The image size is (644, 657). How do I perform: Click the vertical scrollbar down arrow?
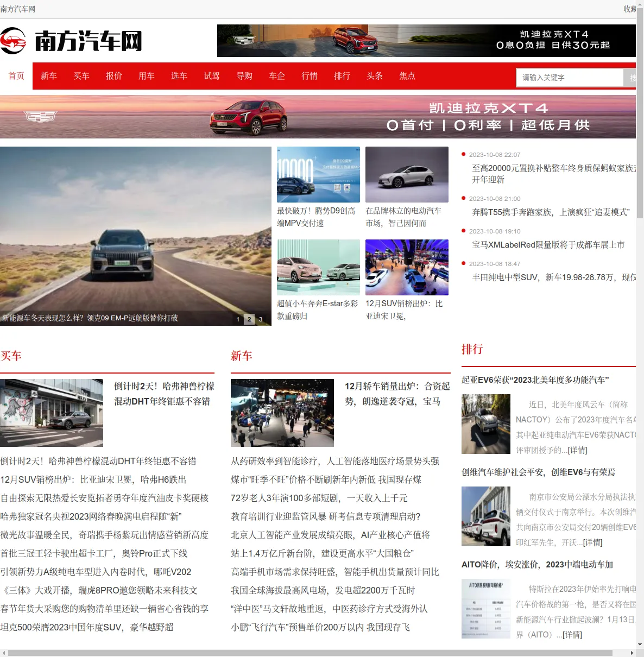[x=640, y=645]
